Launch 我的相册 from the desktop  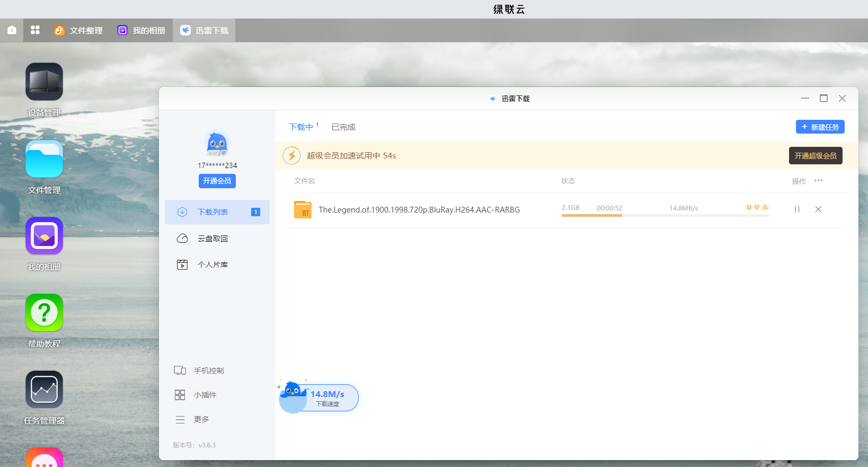pos(44,236)
